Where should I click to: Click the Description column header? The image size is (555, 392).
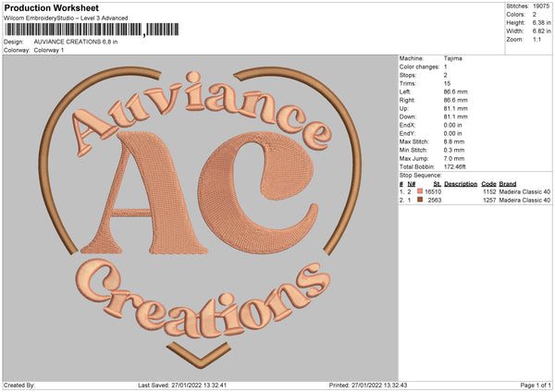tap(460, 183)
